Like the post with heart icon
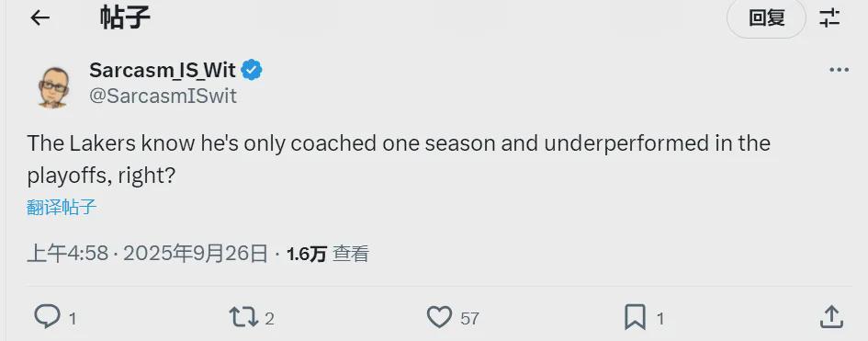This screenshot has height=341, width=868. 440,318
